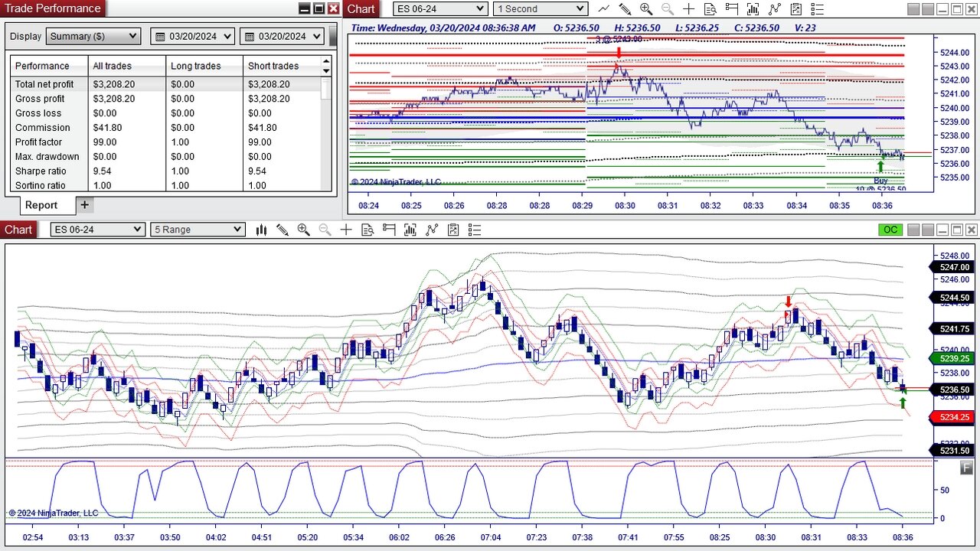Zoom out icon in top chart toolbar
The width and height of the screenshot is (980, 551).
click(x=668, y=9)
